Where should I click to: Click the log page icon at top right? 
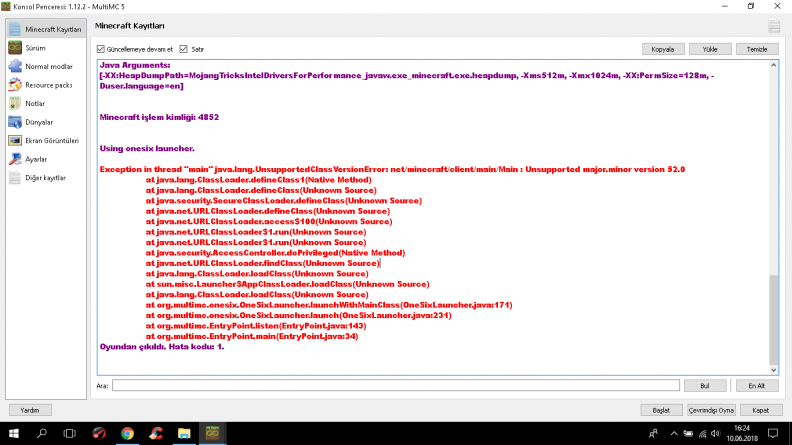[x=774, y=26]
